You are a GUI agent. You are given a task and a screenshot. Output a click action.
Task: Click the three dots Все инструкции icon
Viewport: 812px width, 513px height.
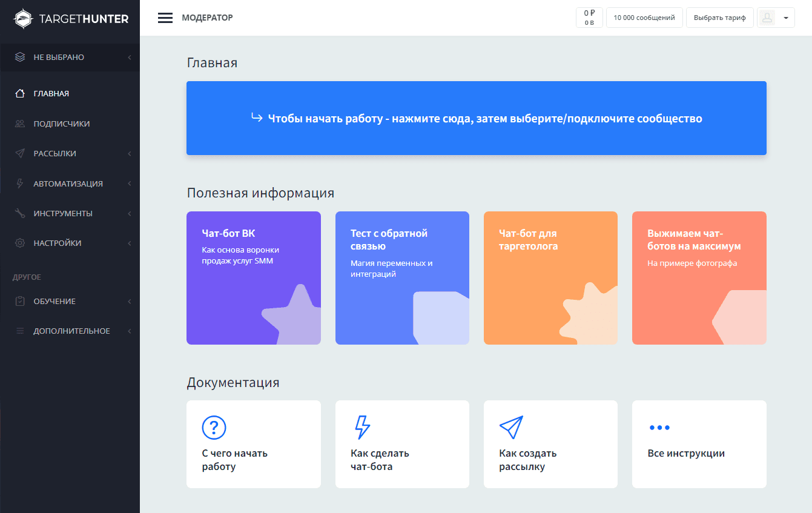coord(659,428)
